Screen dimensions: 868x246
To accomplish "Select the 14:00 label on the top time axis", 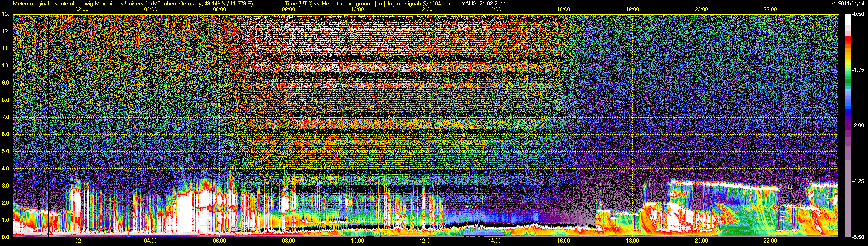I will pyautogui.click(x=495, y=10).
